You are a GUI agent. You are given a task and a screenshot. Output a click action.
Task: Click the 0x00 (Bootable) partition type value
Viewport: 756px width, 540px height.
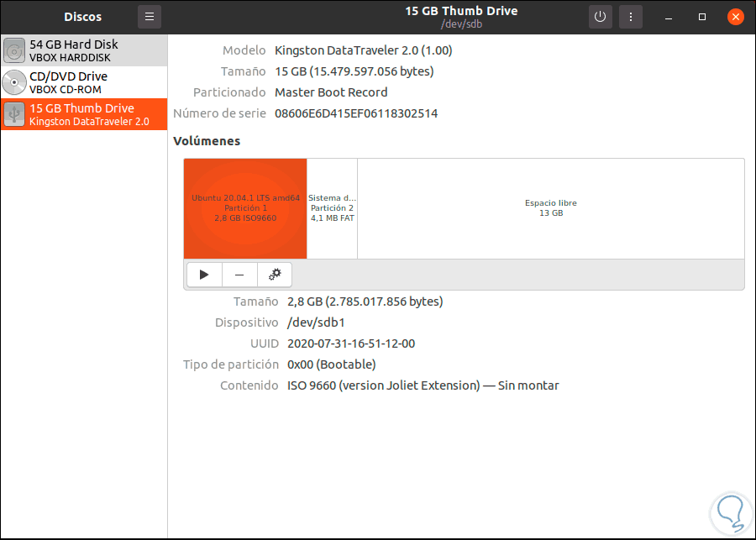pyautogui.click(x=332, y=364)
